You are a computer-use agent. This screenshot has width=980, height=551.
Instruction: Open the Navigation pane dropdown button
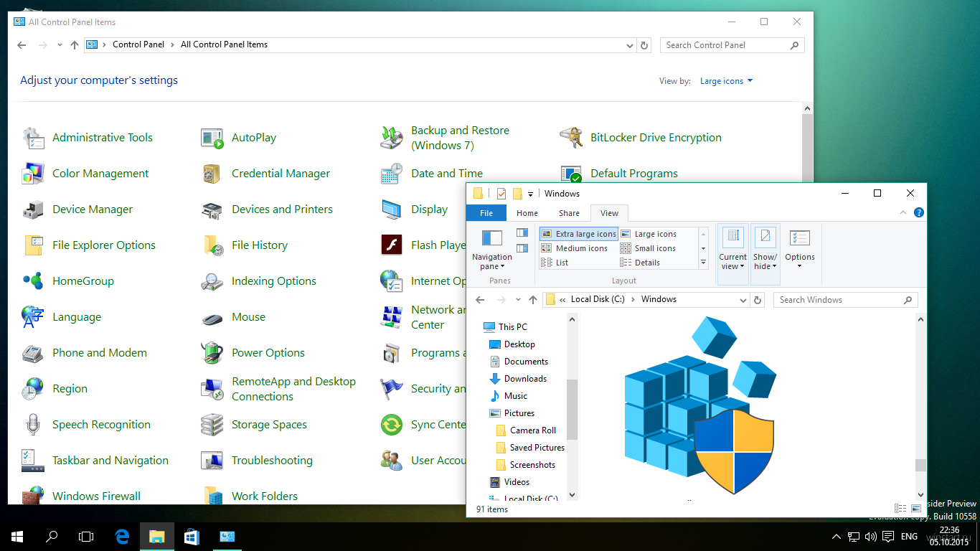click(492, 249)
